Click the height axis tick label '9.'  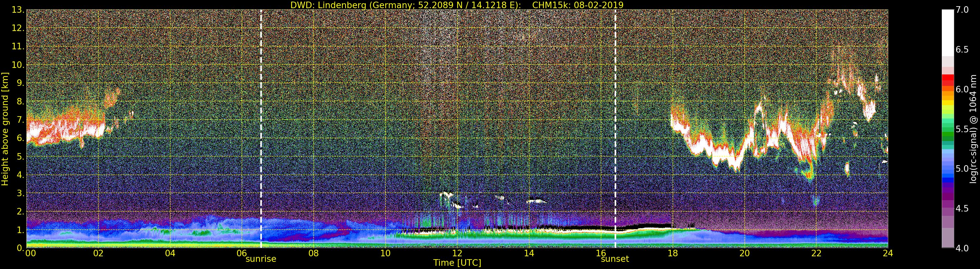pyautogui.click(x=20, y=83)
